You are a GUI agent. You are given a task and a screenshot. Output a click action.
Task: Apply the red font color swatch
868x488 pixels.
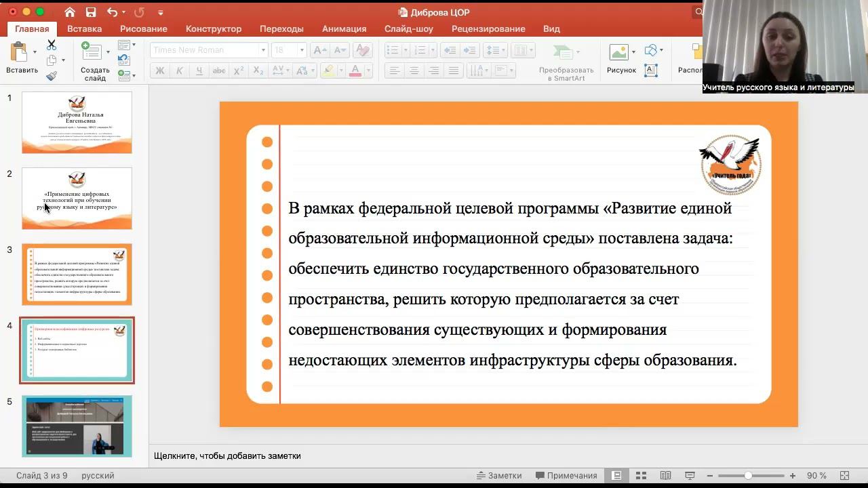(x=357, y=70)
